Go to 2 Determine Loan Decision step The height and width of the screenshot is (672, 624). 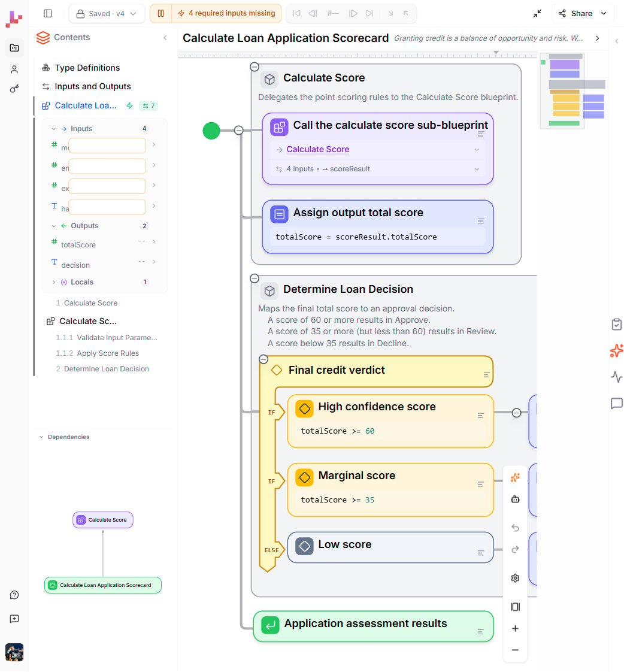tap(102, 368)
